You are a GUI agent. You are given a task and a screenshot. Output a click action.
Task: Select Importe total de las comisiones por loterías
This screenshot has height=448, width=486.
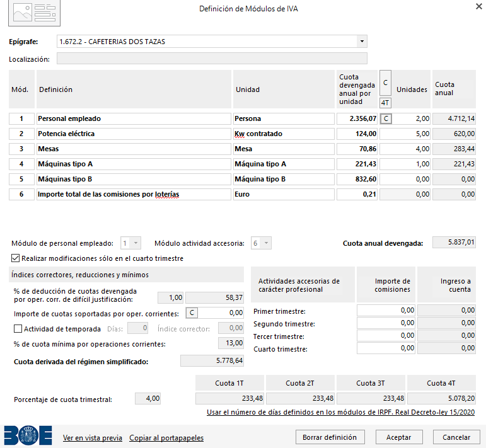point(134,194)
